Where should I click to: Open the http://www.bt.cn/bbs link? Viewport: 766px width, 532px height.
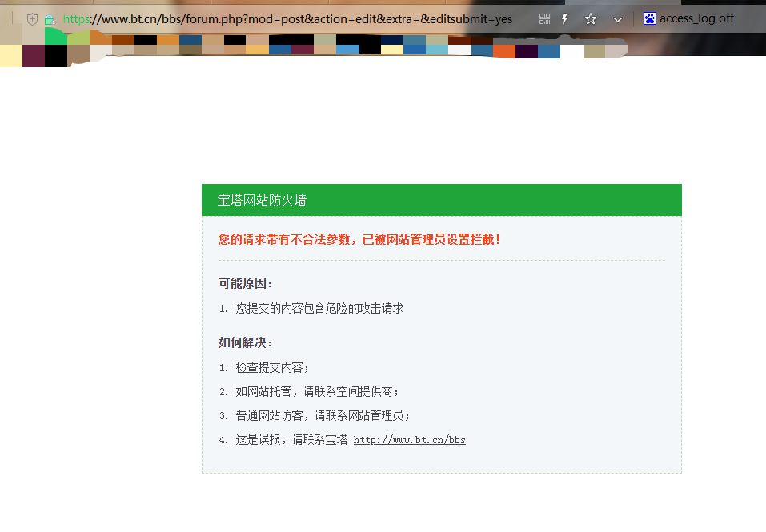(x=409, y=440)
